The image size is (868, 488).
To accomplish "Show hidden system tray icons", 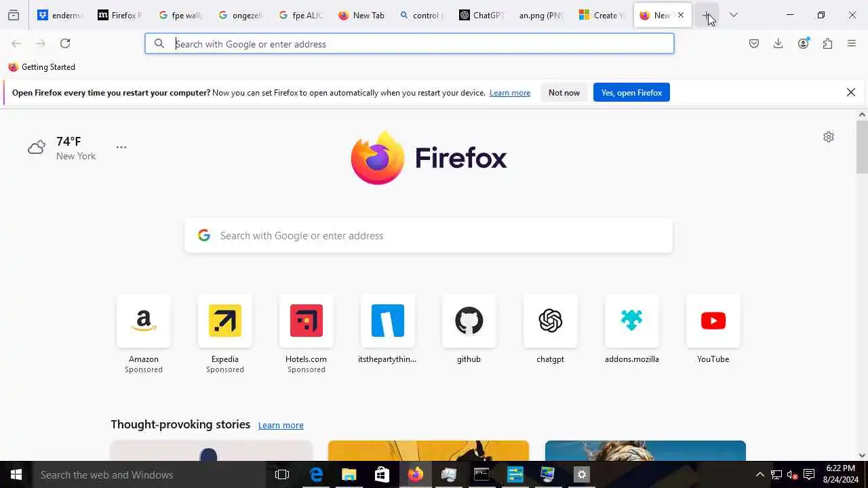I will (760, 474).
